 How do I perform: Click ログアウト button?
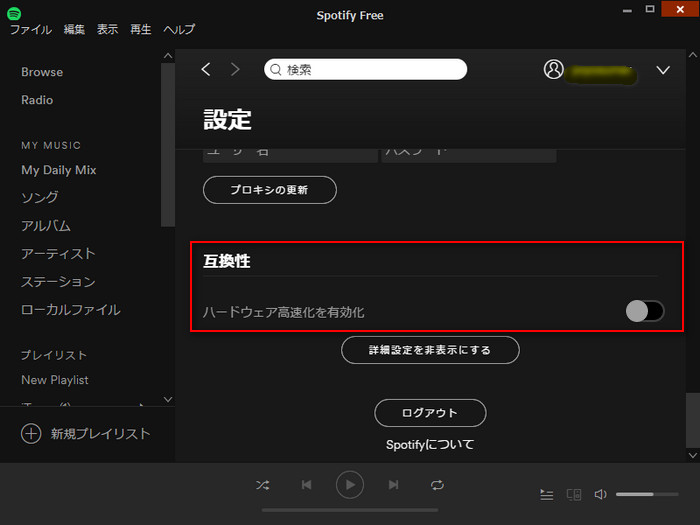tap(430, 413)
